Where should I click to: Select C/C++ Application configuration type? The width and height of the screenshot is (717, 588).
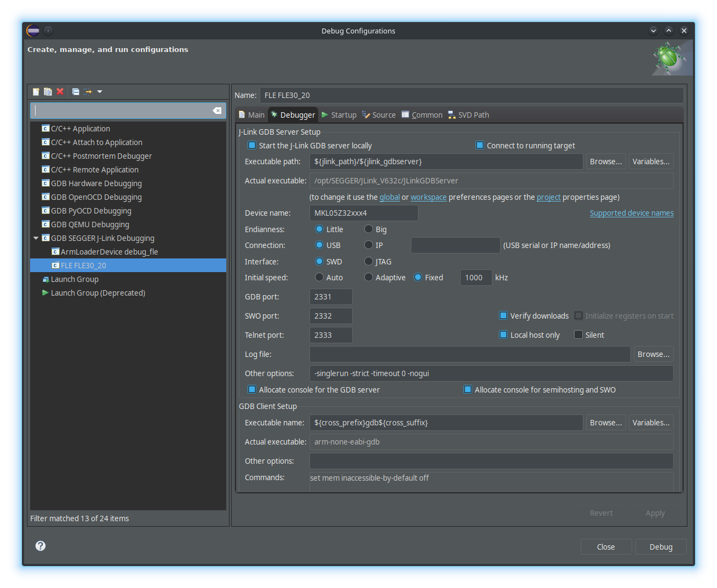80,129
